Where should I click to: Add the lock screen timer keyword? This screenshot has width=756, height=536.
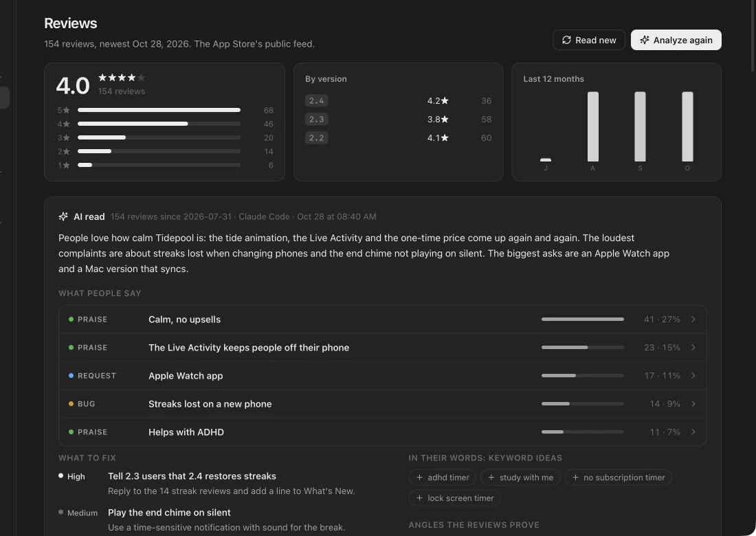click(455, 498)
